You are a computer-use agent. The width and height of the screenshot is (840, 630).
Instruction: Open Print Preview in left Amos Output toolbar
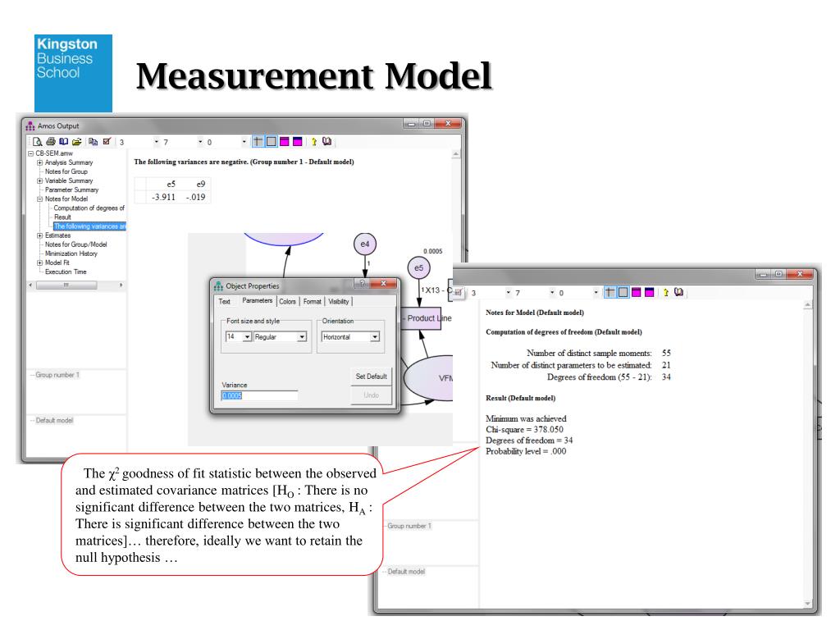(37, 141)
